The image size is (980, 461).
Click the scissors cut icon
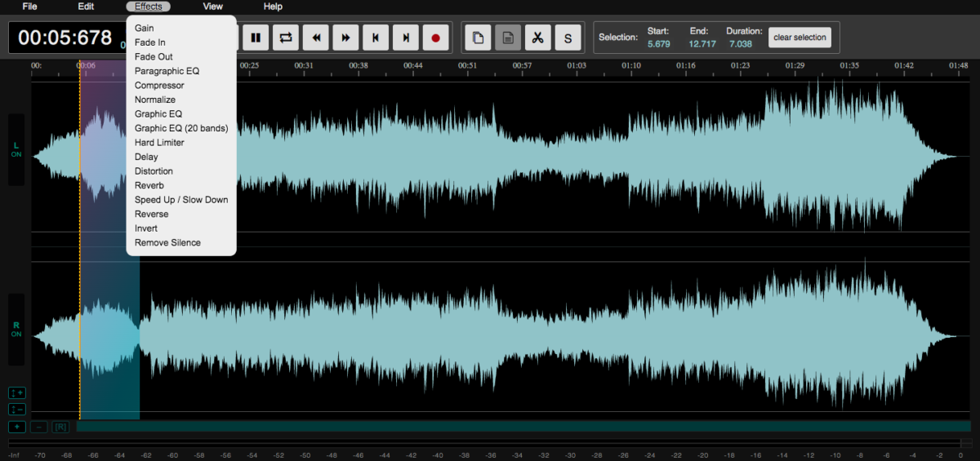537,38
